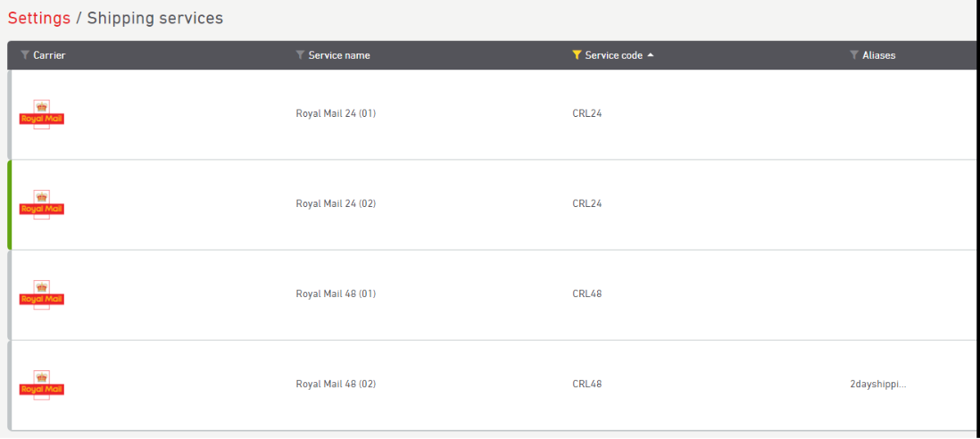Sort by the Carrier column header
Image resolution: width=980 pixels, height=439 pixels.
pos(49,55)
